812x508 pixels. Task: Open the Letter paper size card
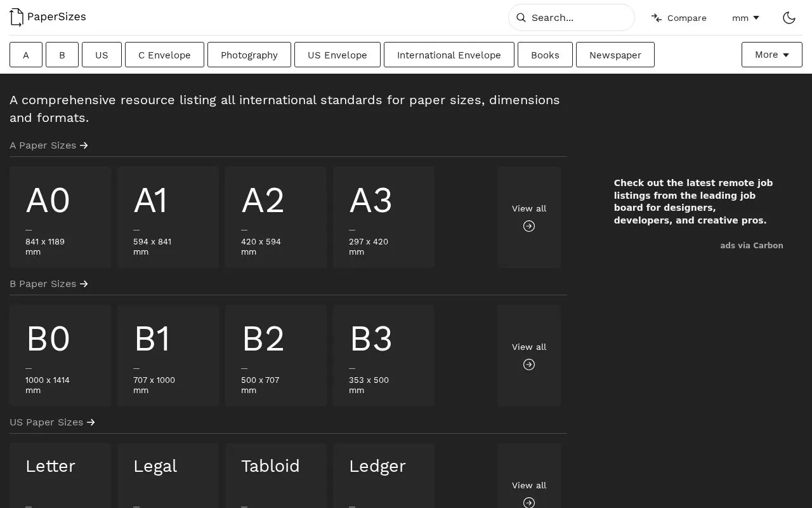60,476
